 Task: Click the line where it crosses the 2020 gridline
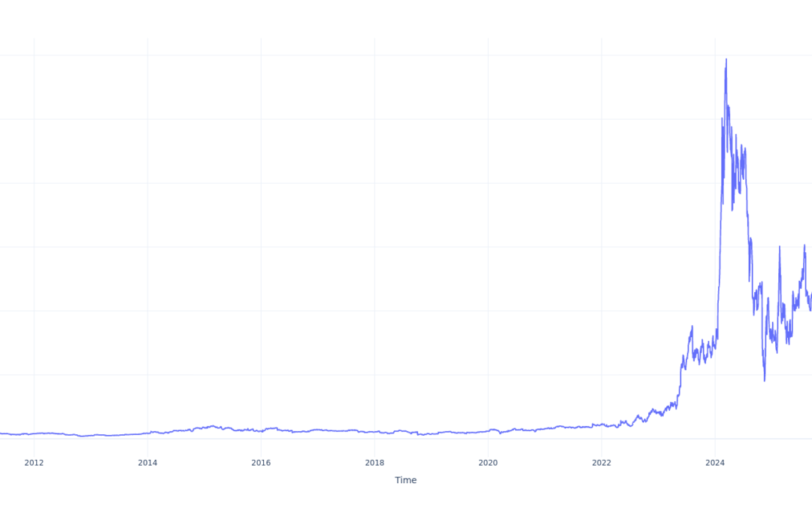click(488, 430)
